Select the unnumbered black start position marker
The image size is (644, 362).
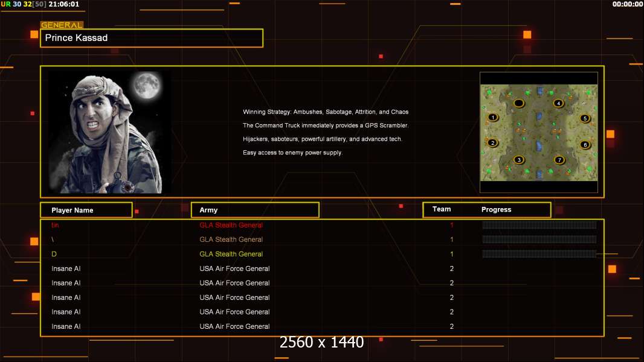519,103
